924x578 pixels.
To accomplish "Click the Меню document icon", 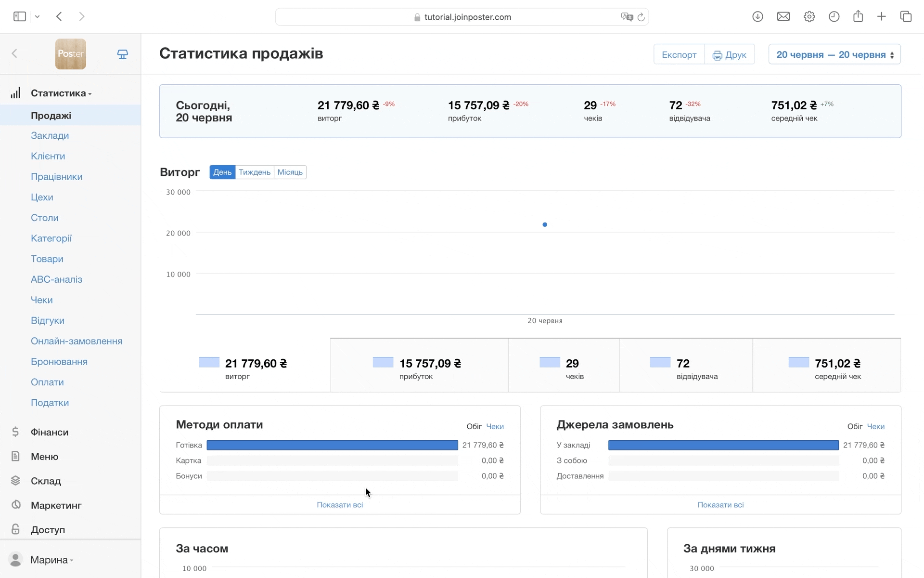I will (x=15, y=456).
